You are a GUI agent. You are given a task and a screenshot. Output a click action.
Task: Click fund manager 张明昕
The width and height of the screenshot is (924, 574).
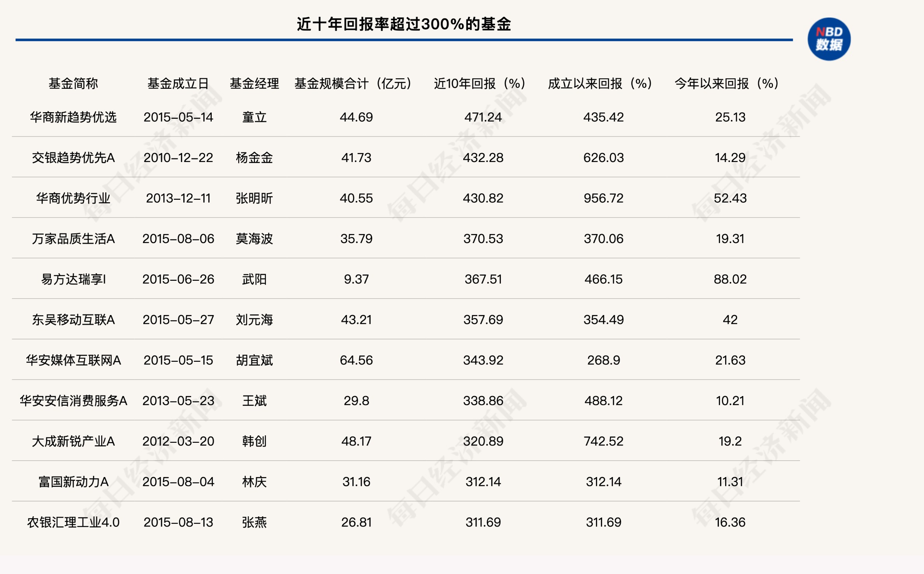click(254, 198)
